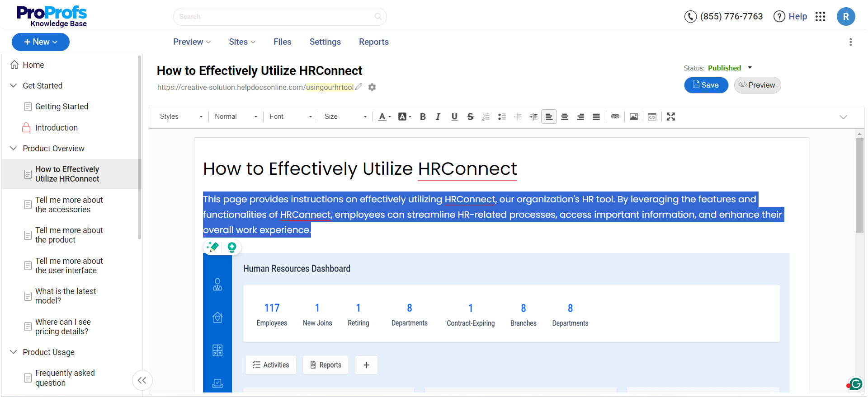
Task: Open Where can I see pricing details
Action: coord(63,327)
